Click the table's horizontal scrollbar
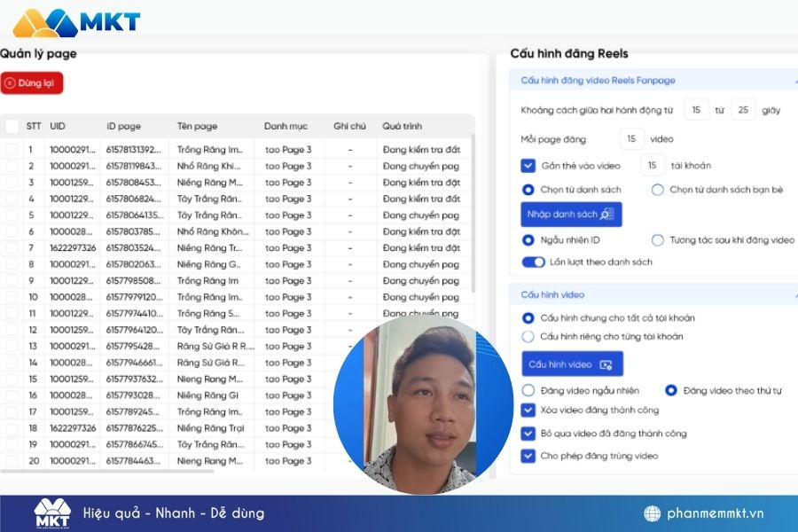 click(106, 471)
